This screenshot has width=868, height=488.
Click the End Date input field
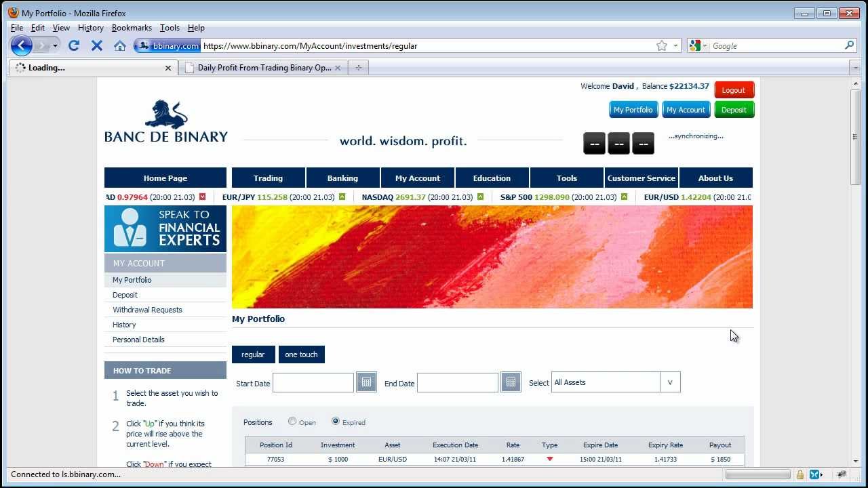[x=458, y=382]
